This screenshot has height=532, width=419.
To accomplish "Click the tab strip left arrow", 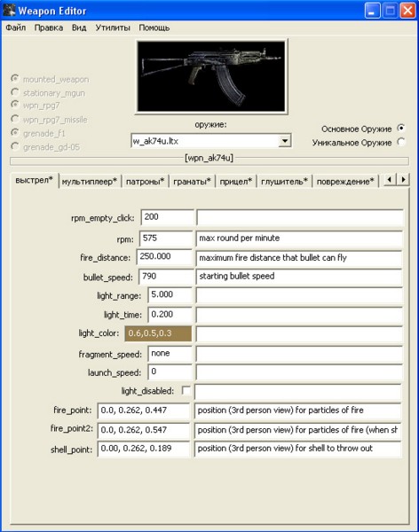I will tap(390, 179).
